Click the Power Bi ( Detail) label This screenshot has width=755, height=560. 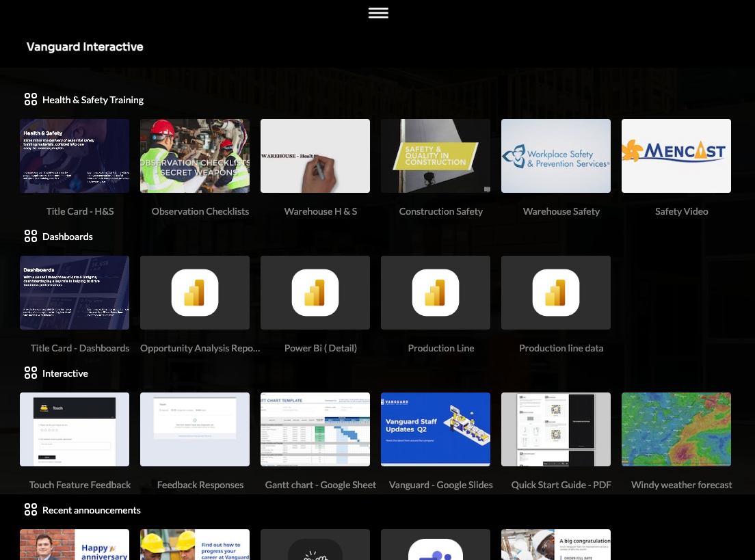coord(321,348)
